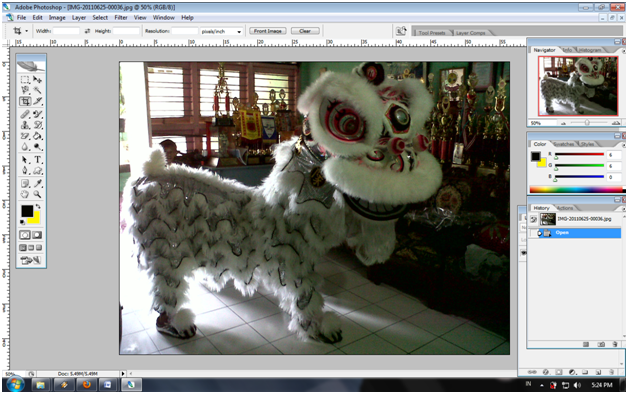Viewport: 628px width, 394px height.
Task: Select the Magic Wand tool
Action: click(x=37, y=90)
